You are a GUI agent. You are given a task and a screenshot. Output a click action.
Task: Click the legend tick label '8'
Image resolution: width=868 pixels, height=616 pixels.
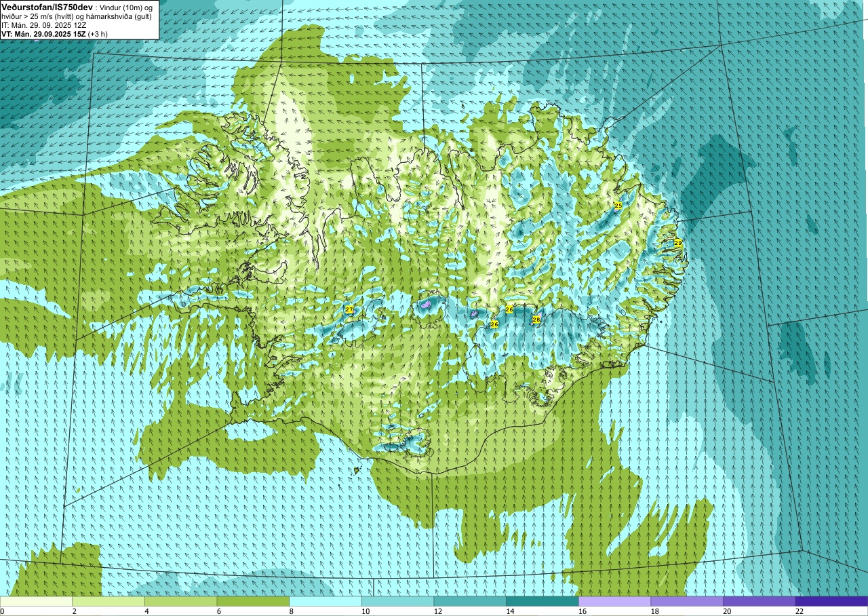point(291,611)
